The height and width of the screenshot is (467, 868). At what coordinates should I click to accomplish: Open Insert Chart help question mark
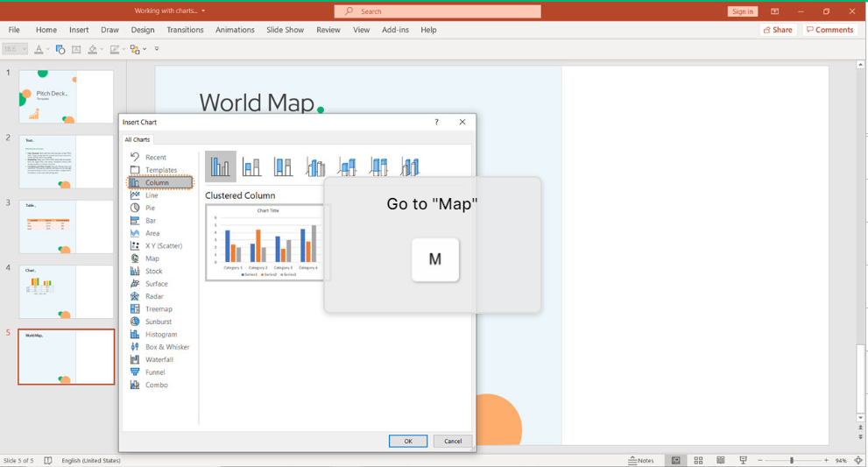coord(436,122)
